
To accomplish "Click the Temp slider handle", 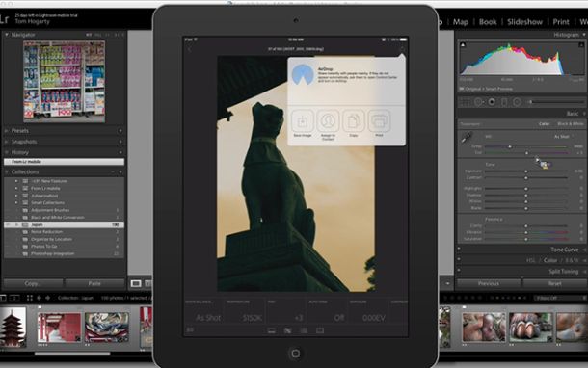I will (509, 146).
